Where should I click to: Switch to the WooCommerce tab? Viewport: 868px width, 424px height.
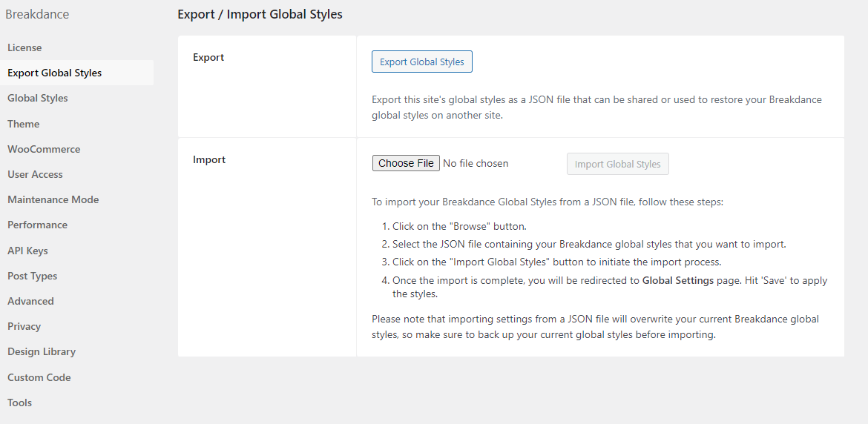pos(44,149)
